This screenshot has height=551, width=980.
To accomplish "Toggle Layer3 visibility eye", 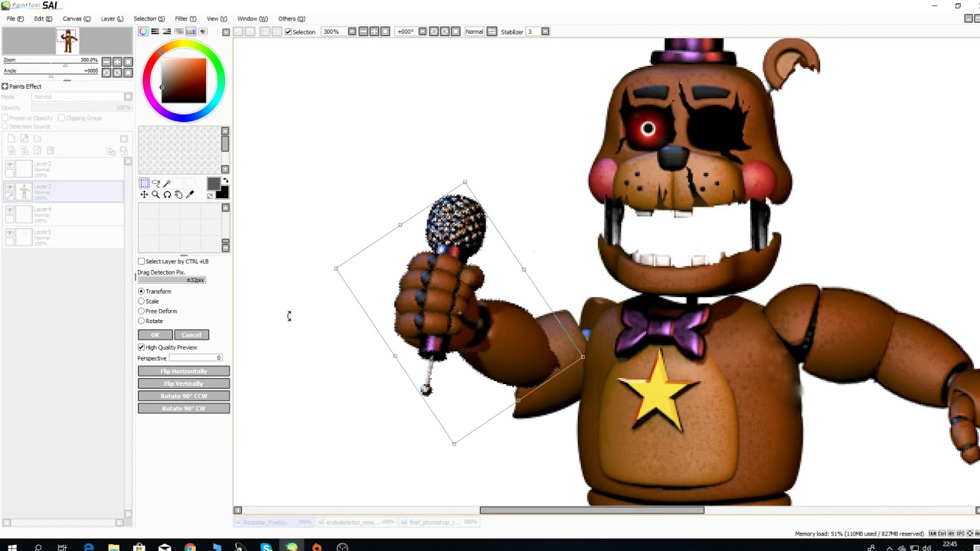I will 9,187.
